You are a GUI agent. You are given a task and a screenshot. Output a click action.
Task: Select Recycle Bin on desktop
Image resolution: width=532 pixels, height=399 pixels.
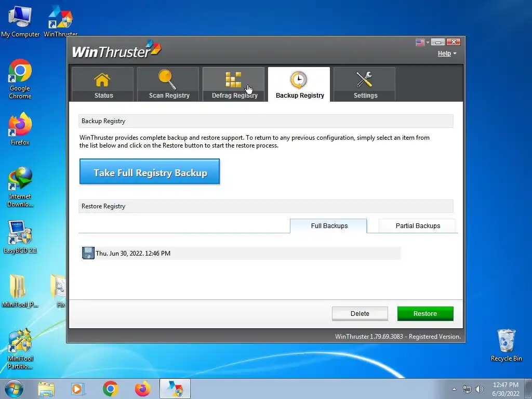click(x=506, y=345)
